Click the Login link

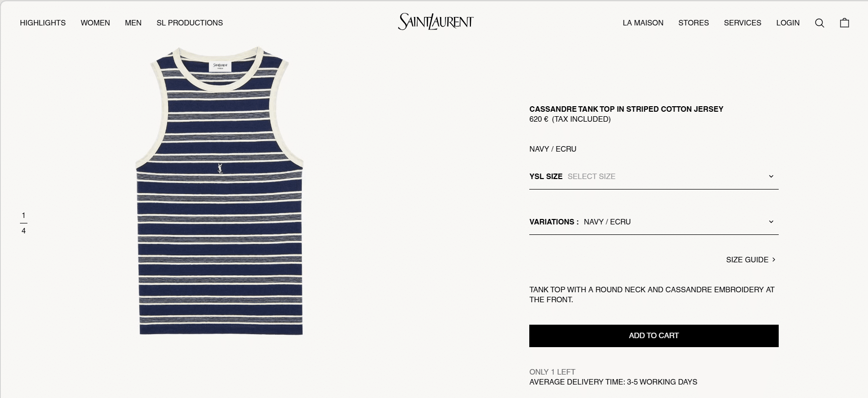[788, 23]
